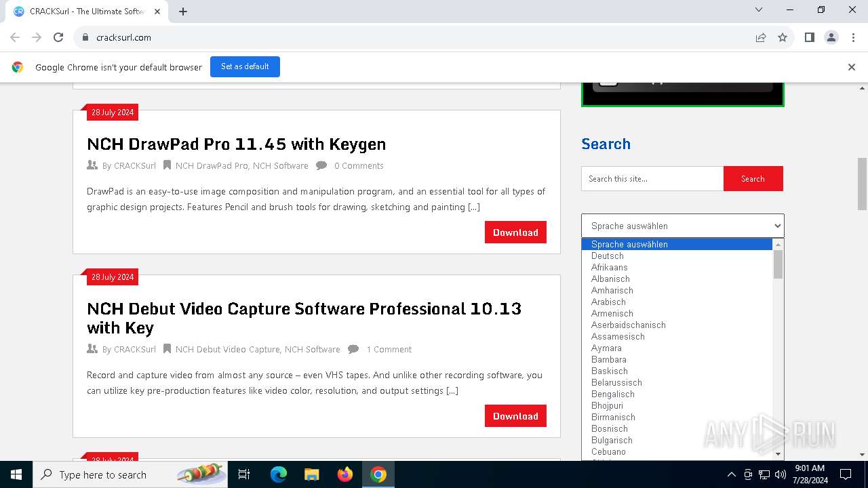Viewport: 868px width, 488px height.
Task: Choose Bosnisch from language list
Action: 677,428
